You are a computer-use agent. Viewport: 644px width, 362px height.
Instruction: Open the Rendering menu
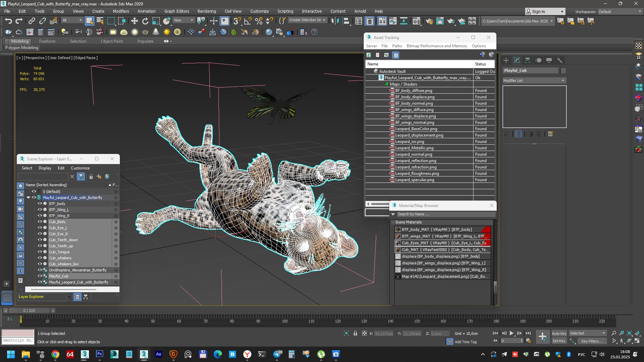tap(206, 11)
